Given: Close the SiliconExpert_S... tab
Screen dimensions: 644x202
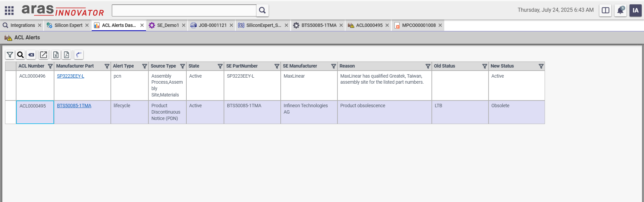Looking at the screenshot, I should (286, 25).
